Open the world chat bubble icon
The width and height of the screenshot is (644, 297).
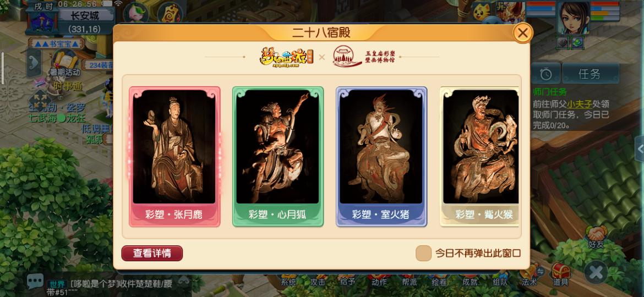click(35, 281)
